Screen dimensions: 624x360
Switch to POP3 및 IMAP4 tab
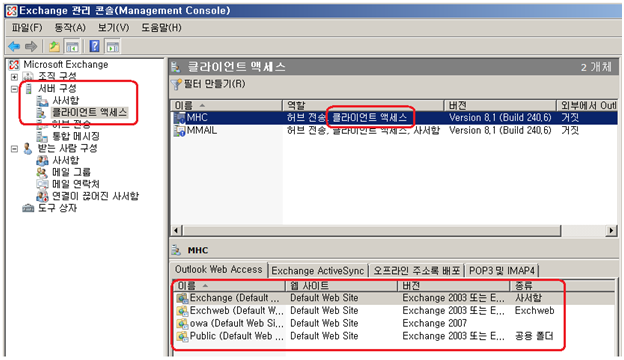click(x=502, y=271)
